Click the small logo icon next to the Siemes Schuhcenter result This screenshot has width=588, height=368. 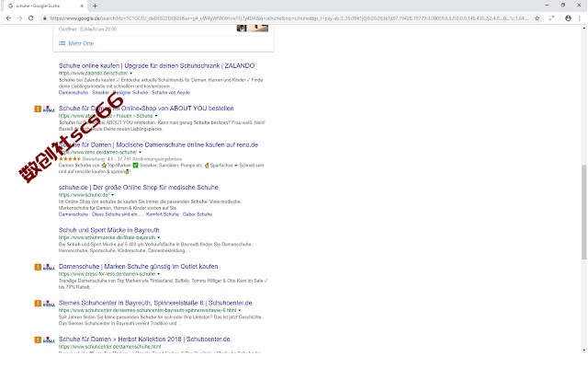49,304
